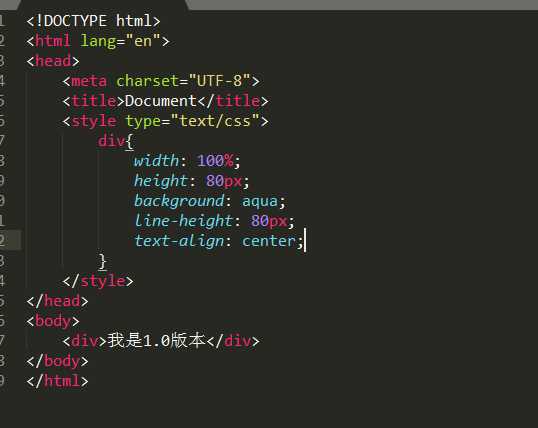Click the opening head tag

click(x=53, y=61)
